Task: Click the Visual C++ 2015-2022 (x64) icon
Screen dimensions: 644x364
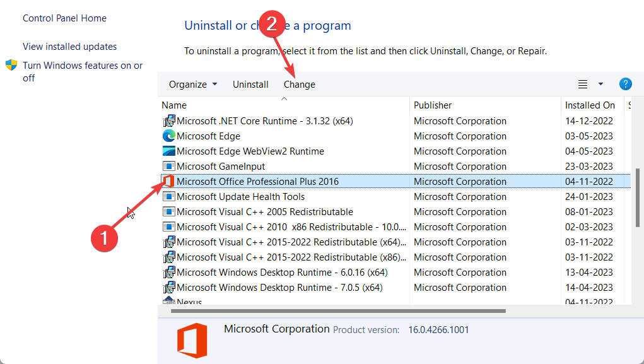Action: point(169,242)
